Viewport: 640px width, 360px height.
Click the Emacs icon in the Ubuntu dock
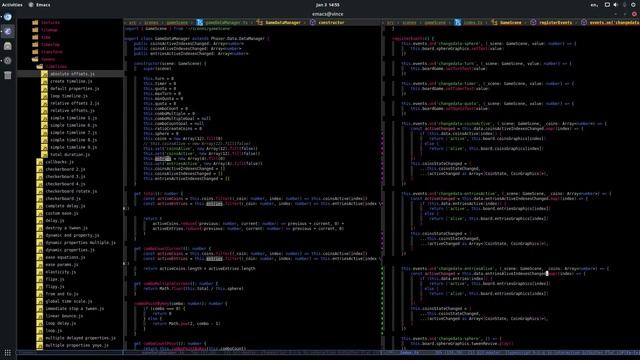click(8, 31)
